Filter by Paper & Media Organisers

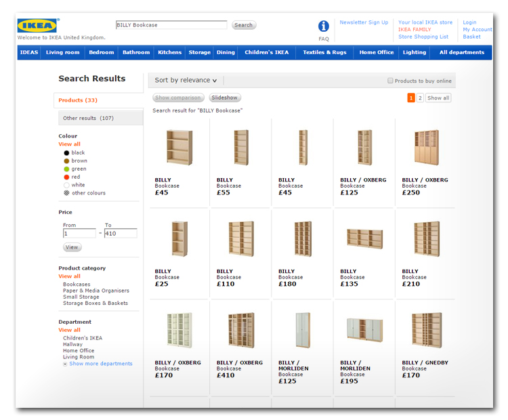coord(96,291)
